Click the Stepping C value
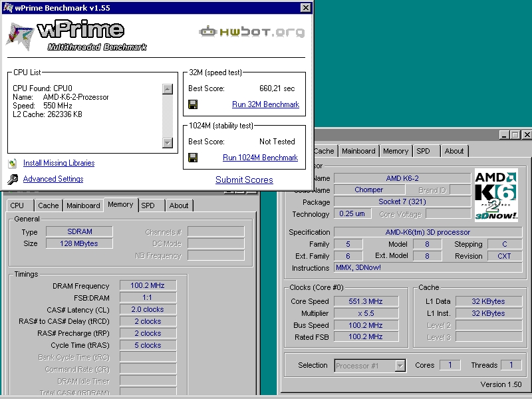Viewport: 532px width, 399px height. point(505,244)
